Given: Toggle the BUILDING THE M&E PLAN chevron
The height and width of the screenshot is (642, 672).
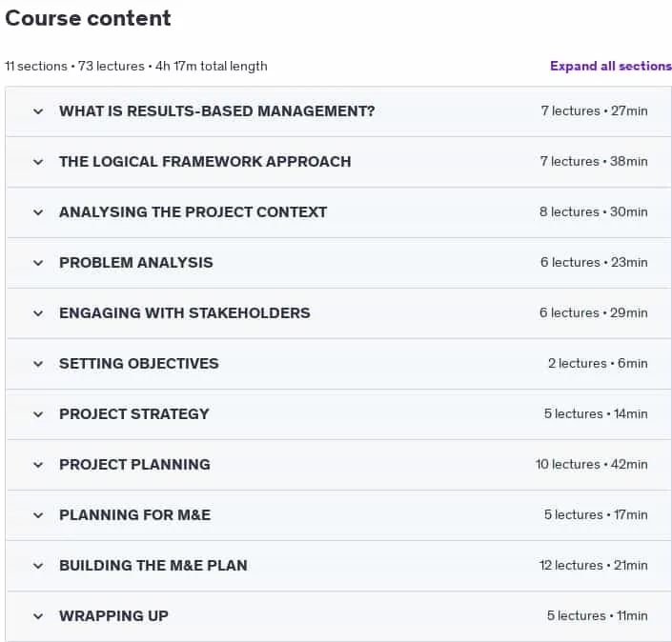Looking at the screenshot, I should (x=38, y=566).
